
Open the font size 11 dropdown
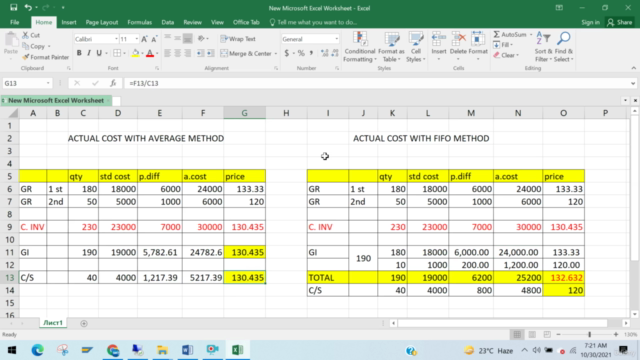click(136, 39)
